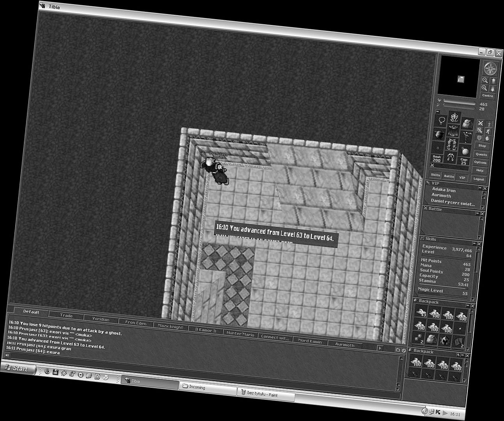Click the VIP panel scrollbar down arrow
Screen dimensions: 504x421
coord(483,207)
